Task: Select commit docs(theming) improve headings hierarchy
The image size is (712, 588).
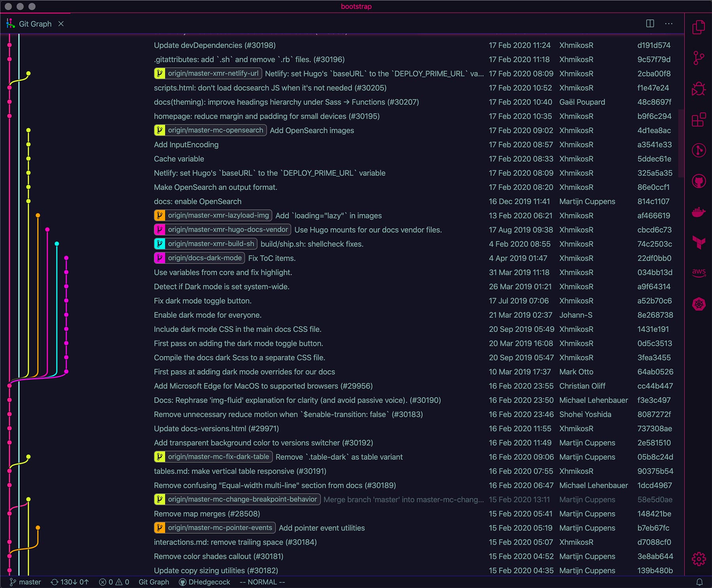Action: click(286, 102)
